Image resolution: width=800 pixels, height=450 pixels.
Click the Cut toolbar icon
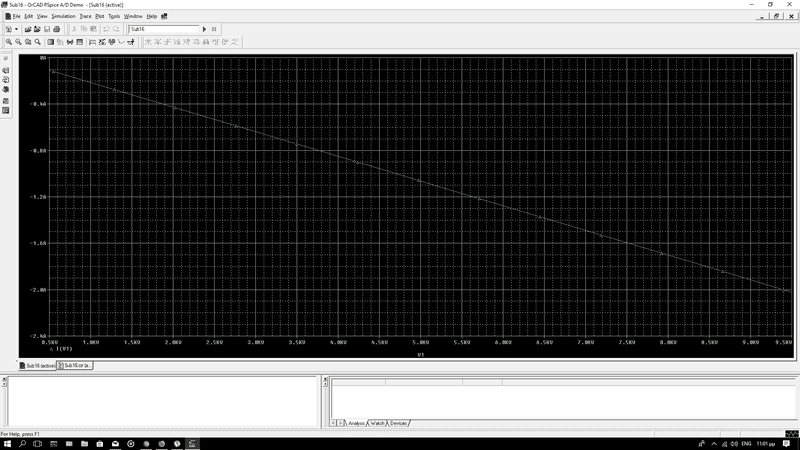coord(74,29)
